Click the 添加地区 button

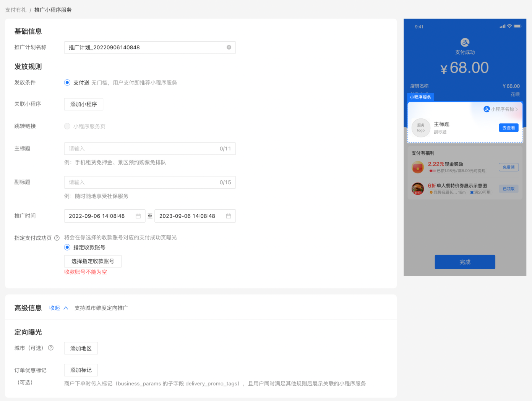pos(81,348)
